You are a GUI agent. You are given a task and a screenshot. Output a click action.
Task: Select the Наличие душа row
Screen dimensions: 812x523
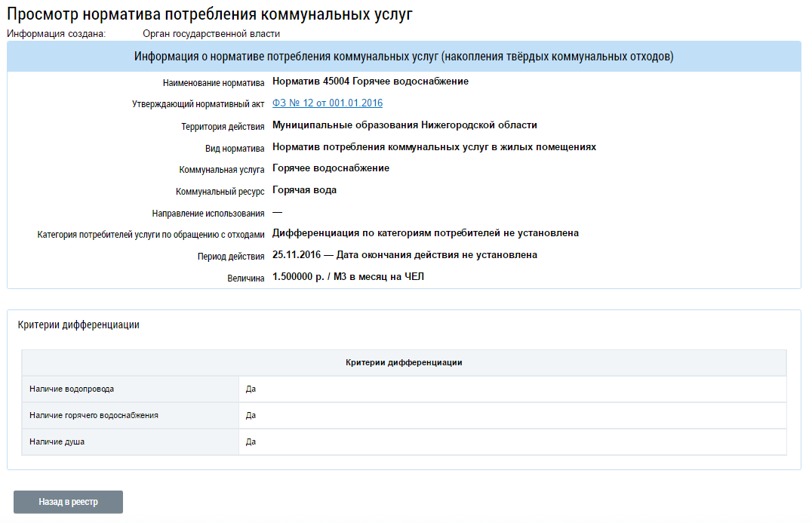click(x=404, y=441)
